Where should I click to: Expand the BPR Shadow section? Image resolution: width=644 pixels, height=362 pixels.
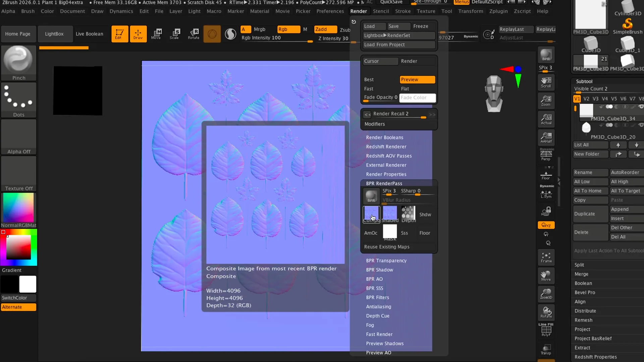[379, 270]
